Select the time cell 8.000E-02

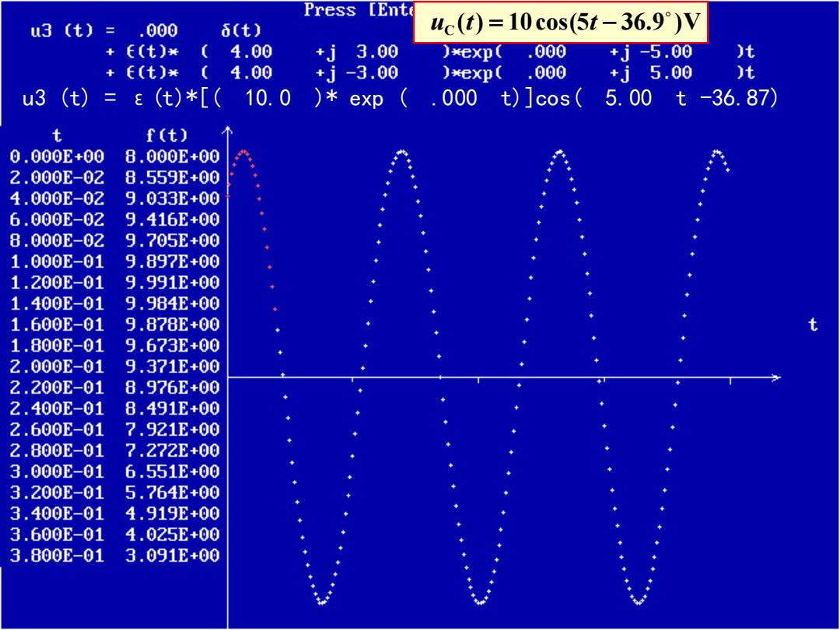click(58, 241)
